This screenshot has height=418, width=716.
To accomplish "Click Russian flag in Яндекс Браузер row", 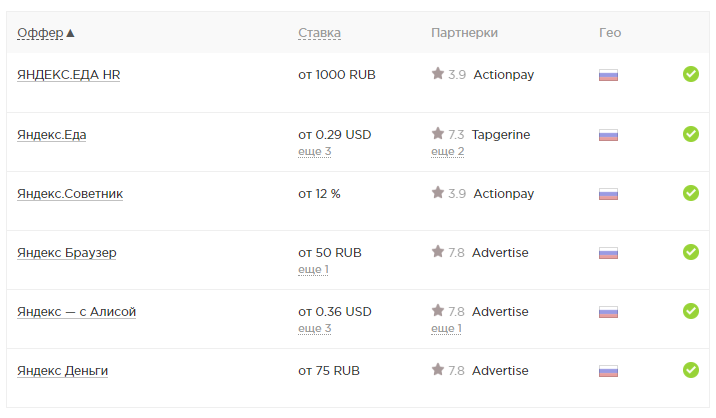I will tap(608, 253).
